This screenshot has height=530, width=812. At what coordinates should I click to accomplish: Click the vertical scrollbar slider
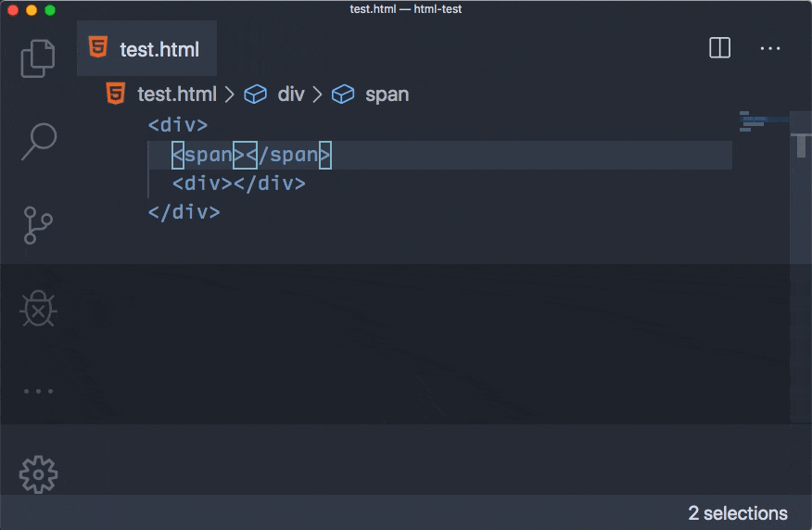(x=801, y=145)
